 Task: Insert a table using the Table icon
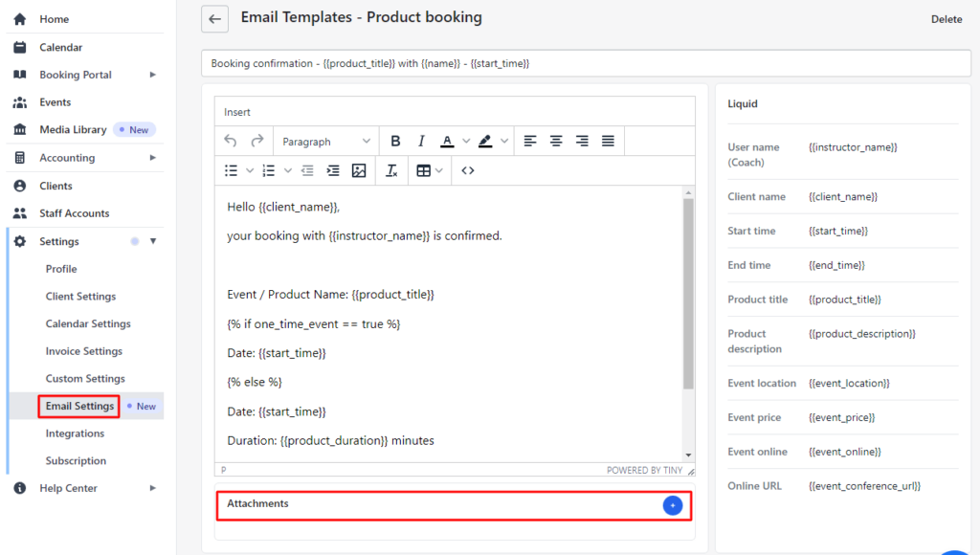coord(424,170)
